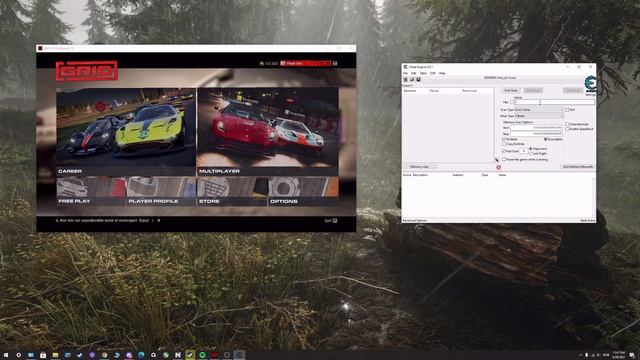Click the Memory View button
640x360 pixels.
click(x=419, y=167)
